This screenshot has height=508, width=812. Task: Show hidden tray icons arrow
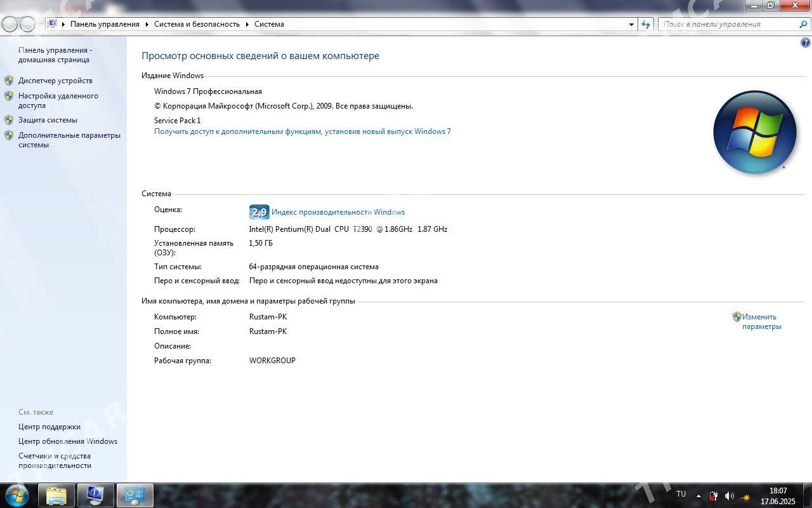699,496
